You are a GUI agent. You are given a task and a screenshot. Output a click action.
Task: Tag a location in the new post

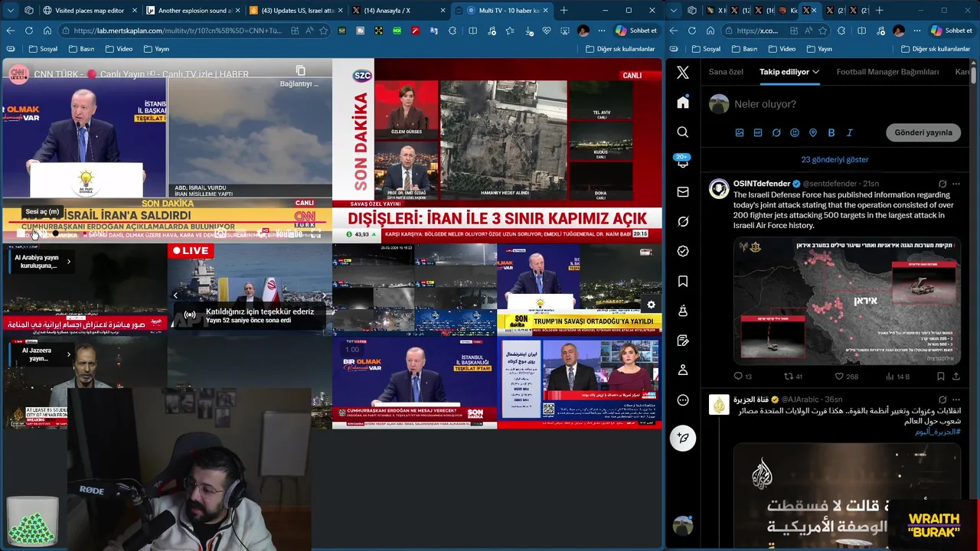pyautogui.click(x=813, y=132)
